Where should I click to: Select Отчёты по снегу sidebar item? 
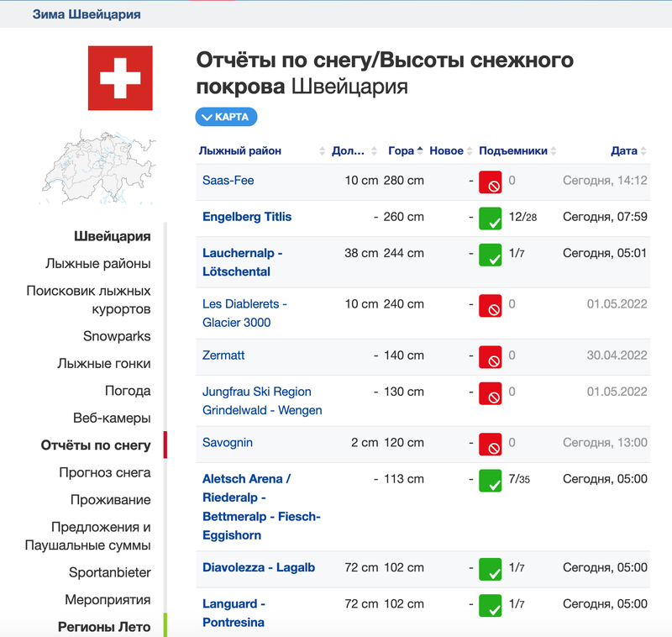tap(96, 445)
